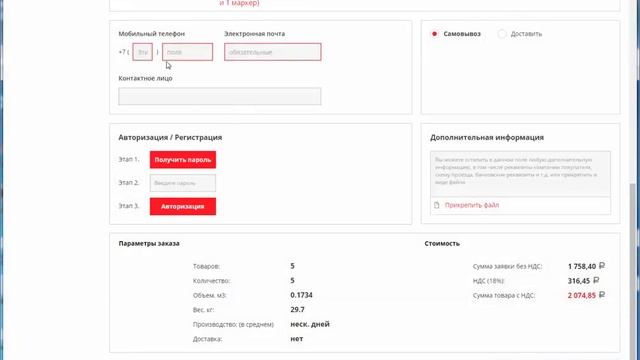
Task: Click the Введите пароль field
Action: click(x=183, y=183)
